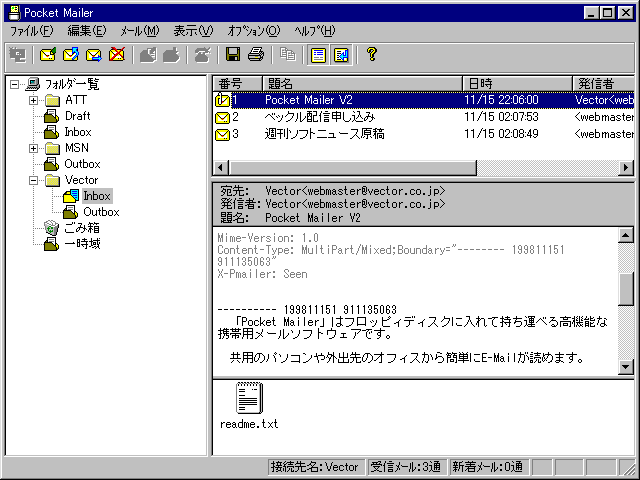The width and height of the screenshot is (640, 480).
Task: Click the message body vertical scroll thumb
Action: pos(626,289)
